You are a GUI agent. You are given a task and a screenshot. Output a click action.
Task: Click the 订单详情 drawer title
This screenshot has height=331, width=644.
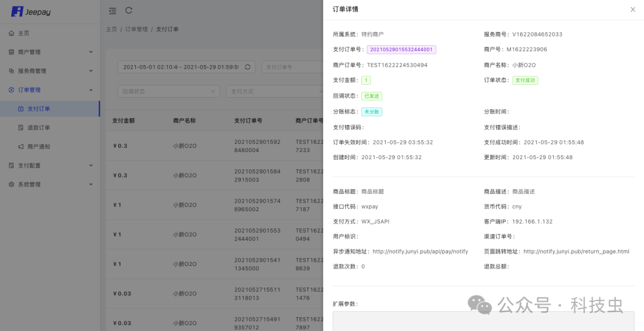[x=345, y=9]
